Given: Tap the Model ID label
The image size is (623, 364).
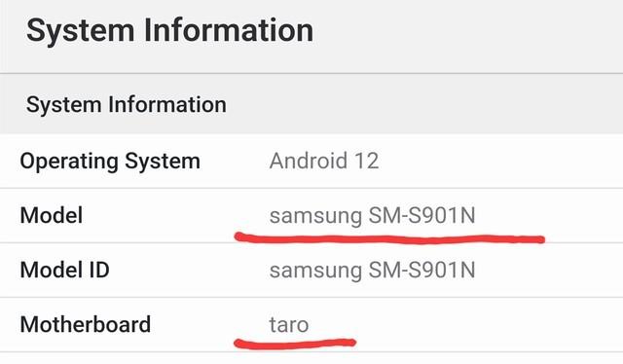Looking at the screenshot, I should pos(65,270).
